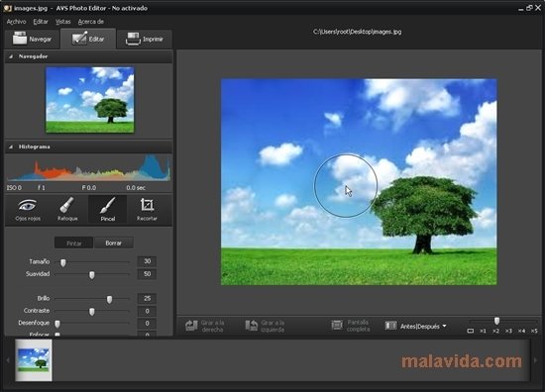The image size is (545, 392).
Task: Click the Tamaño value field showing 30
Action: pyautogui.click(x=147, y=261)
